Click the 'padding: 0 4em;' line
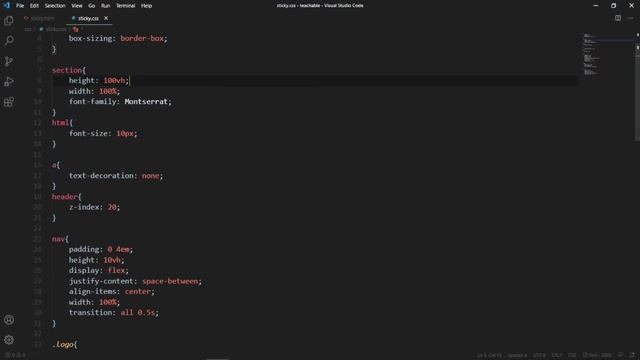The image size is (640, 360). (x=100, y=249)
